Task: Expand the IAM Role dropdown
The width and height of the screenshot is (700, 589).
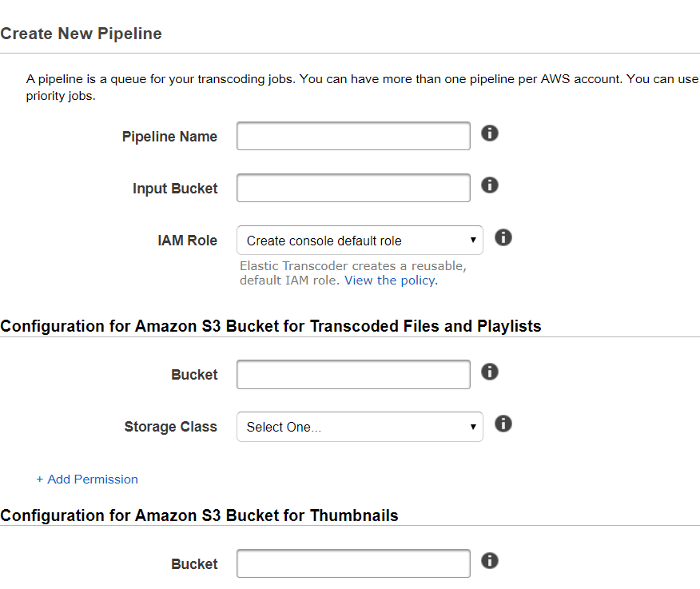Action: click(360, 241)
